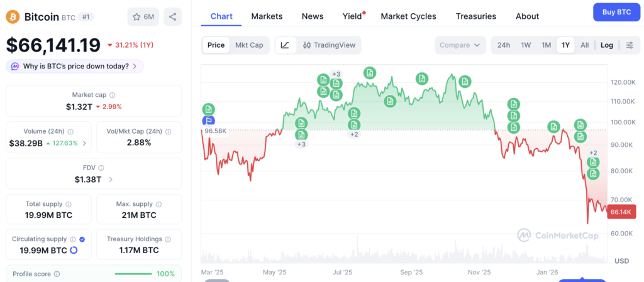Expand the Volume (24h) details arrow
This screenshot has width=644, height=282.
(84, 143)
